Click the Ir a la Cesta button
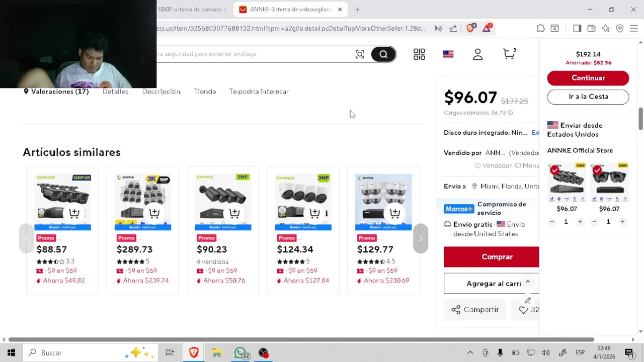This screenshot has width=644, height=362. point(588,97)
